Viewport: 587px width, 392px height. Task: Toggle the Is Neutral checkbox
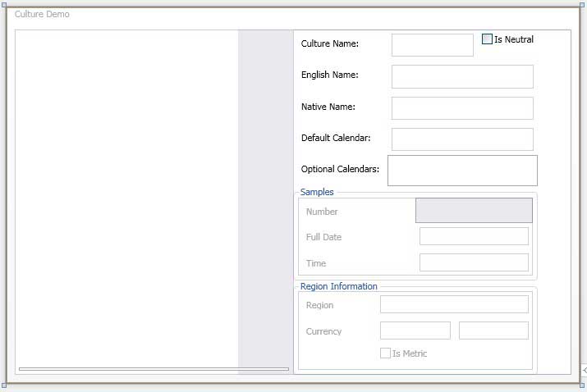[x=487, y=39]
